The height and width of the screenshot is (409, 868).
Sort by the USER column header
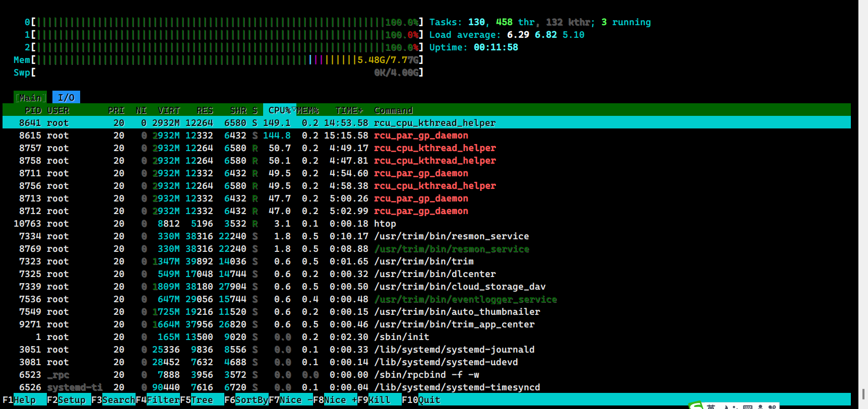point(58,110)
